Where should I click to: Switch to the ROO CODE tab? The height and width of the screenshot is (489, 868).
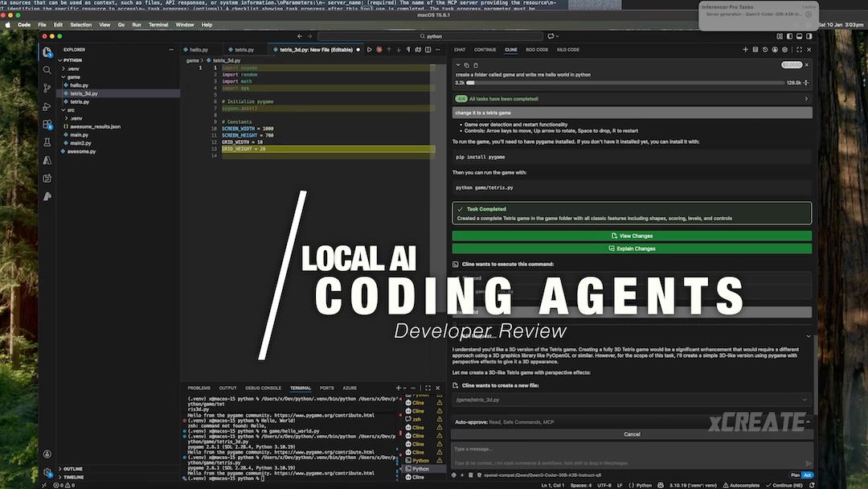pos(536,50)
